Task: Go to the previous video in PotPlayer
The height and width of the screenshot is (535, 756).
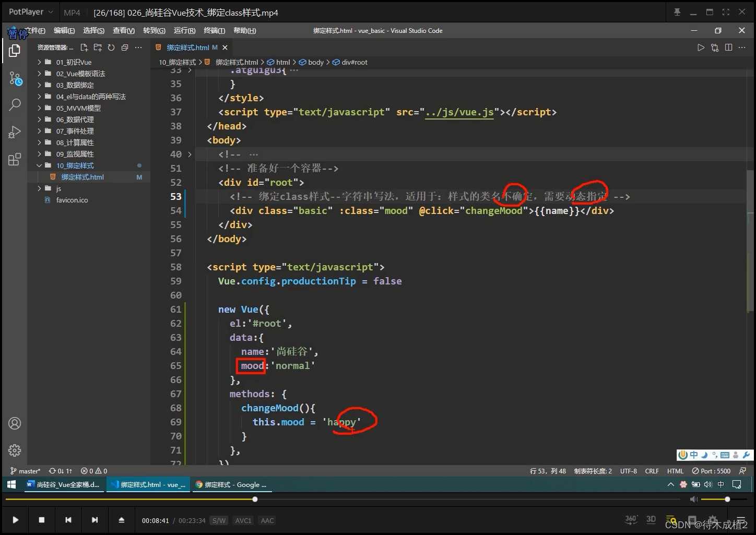Action: click(x=68, y=520)
